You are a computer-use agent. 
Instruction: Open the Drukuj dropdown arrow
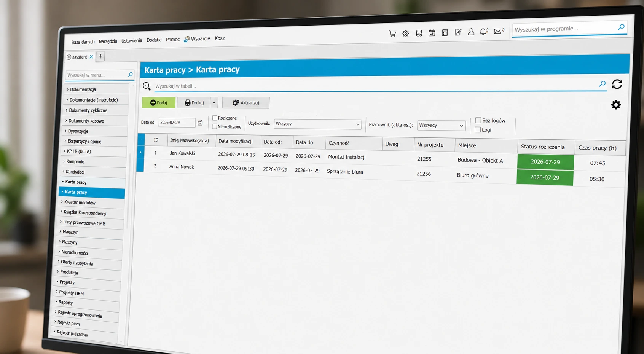pyautogui.click(x=214, y=102)
